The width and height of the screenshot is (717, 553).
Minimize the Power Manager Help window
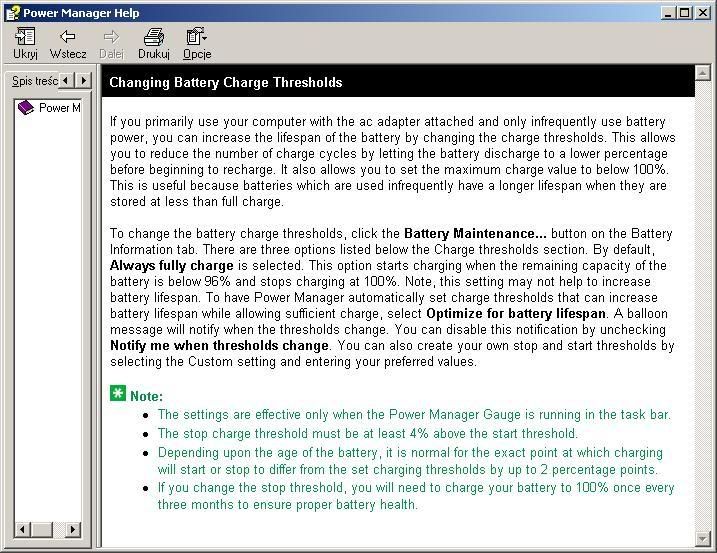coord(668,13)
